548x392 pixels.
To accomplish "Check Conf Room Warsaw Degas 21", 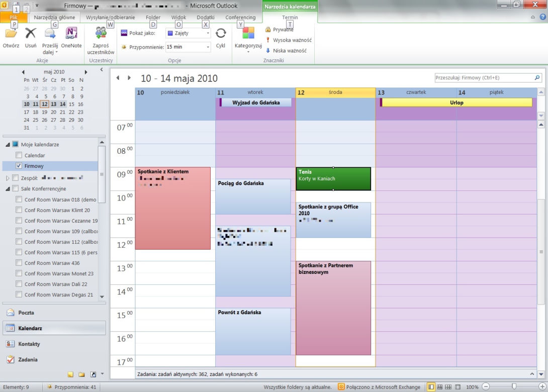I will point(19,295).
